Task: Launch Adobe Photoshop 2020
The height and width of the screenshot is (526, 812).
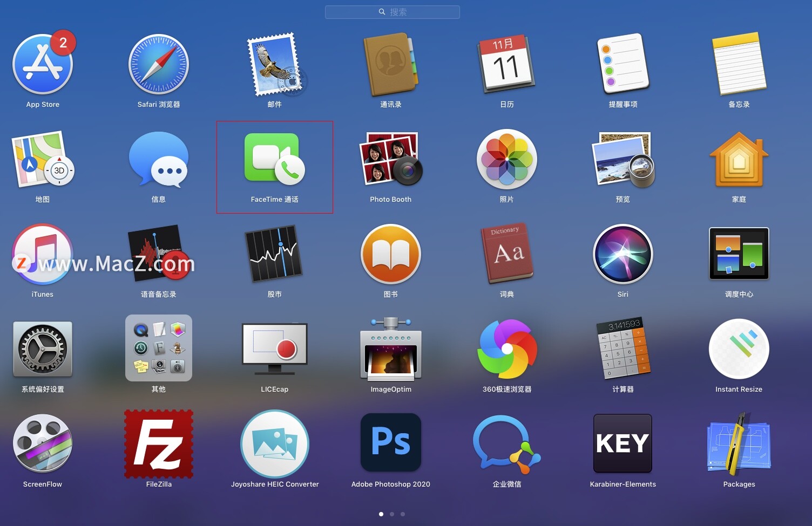Action: (x=391, y=442)
